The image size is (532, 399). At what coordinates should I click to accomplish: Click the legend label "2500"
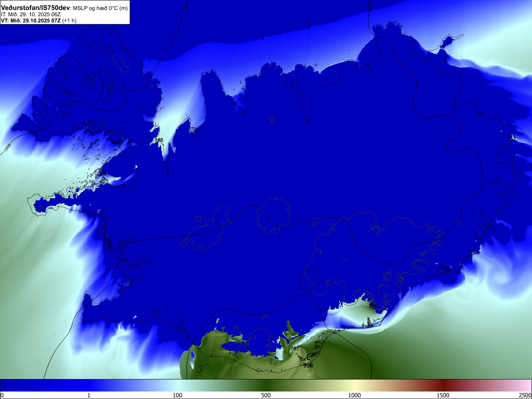[525, 395]
